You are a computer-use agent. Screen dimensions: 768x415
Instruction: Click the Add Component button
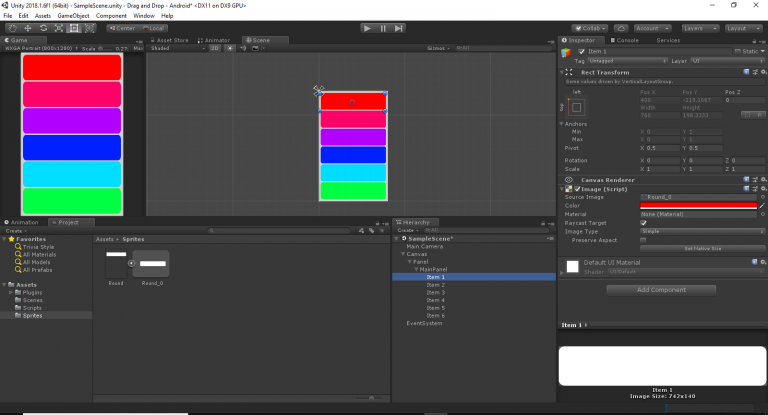click(x=661, y=290)
